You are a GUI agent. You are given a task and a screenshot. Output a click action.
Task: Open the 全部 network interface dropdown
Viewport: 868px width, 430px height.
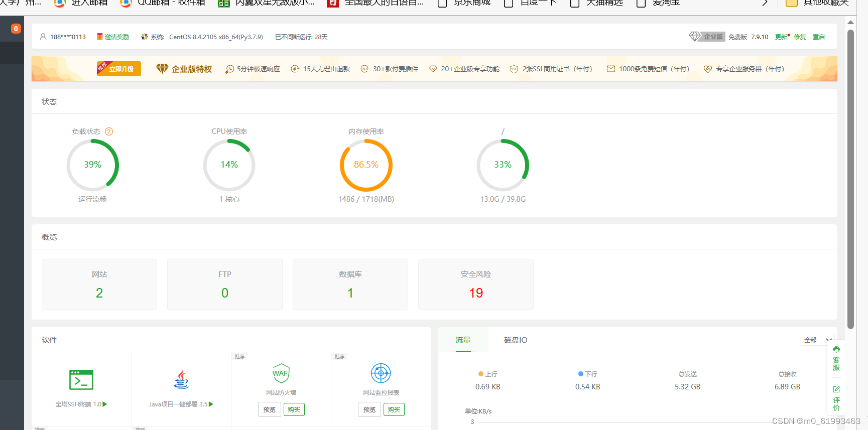(817, 340)
